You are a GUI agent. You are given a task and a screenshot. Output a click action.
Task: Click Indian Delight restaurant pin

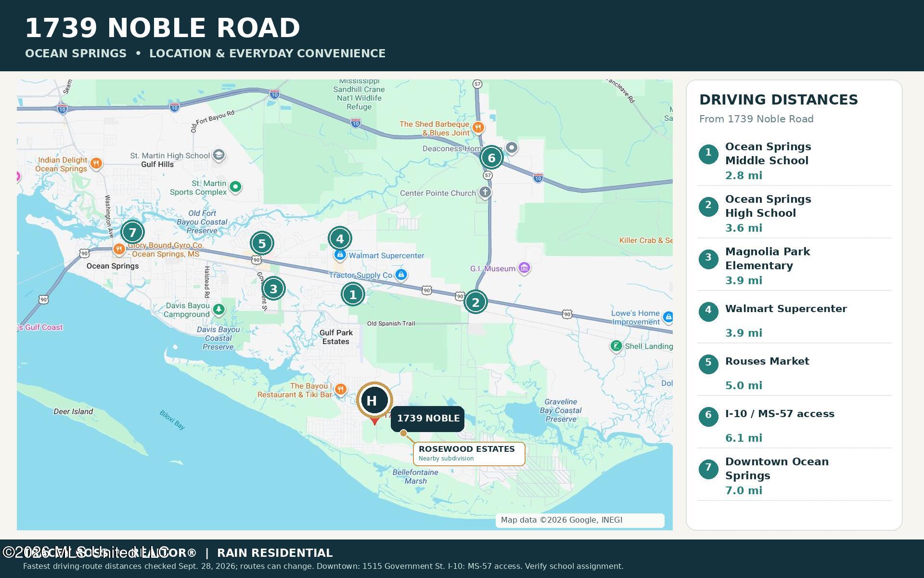96,164
